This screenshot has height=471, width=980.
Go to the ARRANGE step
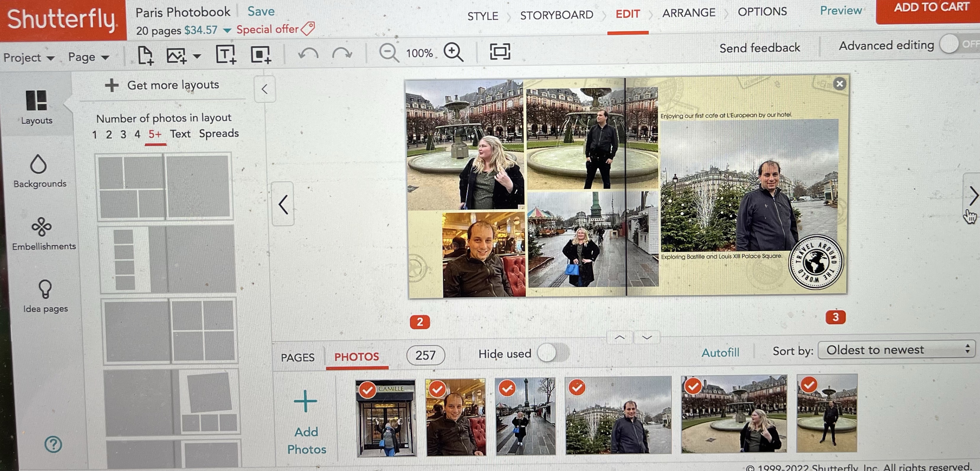click(689, 13)
